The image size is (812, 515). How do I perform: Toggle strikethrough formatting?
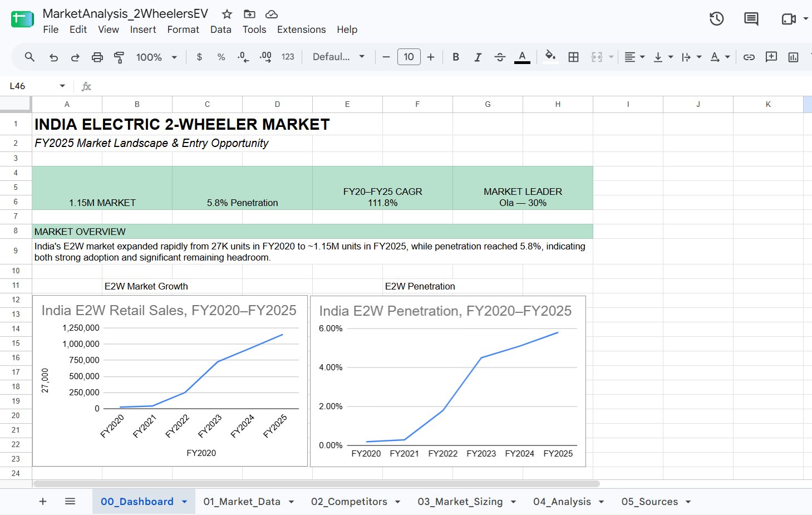point(500,57)
